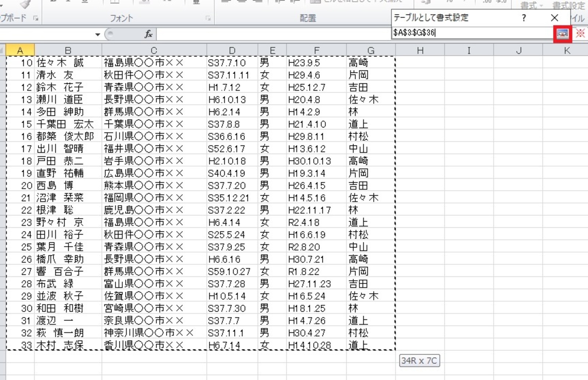Select date cell S37.7.10
The image size is (588, 380).
232,63
